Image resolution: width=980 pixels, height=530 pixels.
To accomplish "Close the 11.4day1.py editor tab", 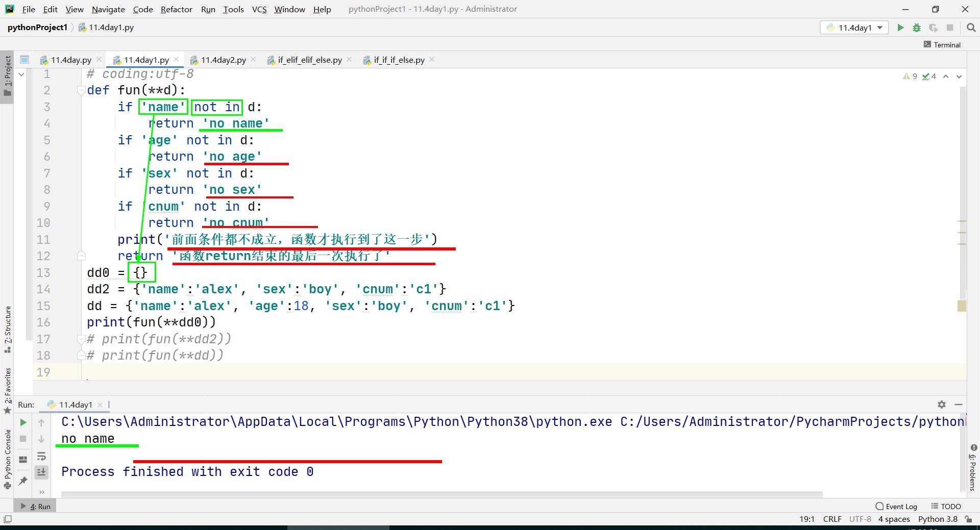I will point(176,59).
